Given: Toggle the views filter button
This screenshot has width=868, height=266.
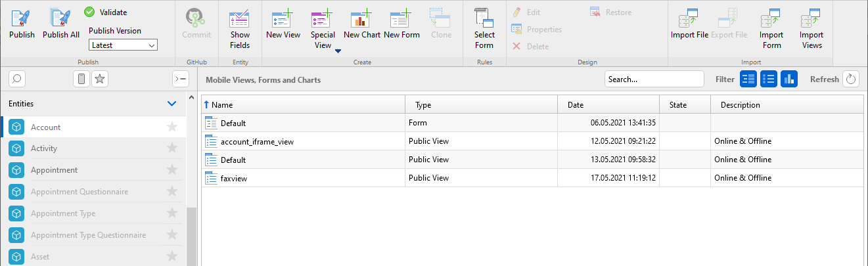Looking at the screenshot, I should point(769,79).
